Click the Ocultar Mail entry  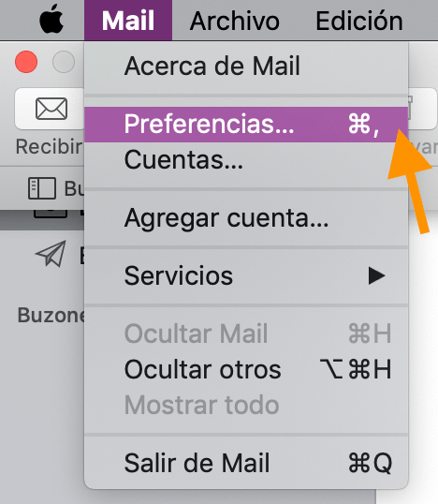pos(246,334)
